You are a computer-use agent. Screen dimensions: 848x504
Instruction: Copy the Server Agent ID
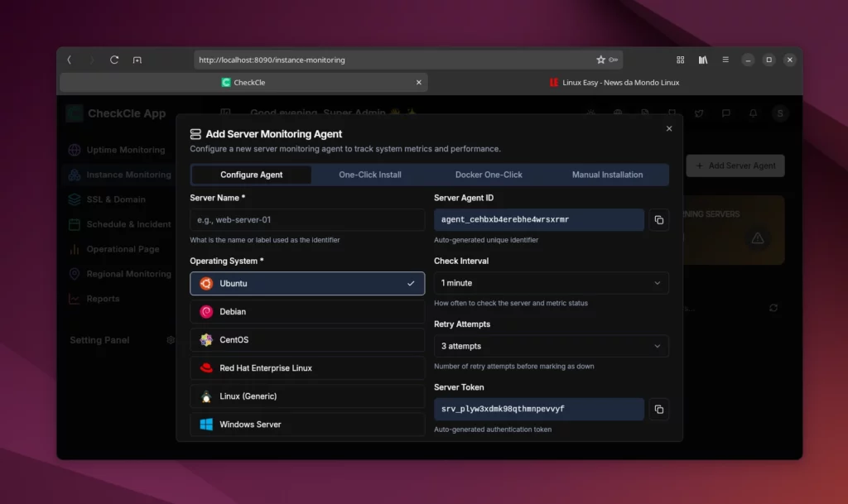[658, 220]
